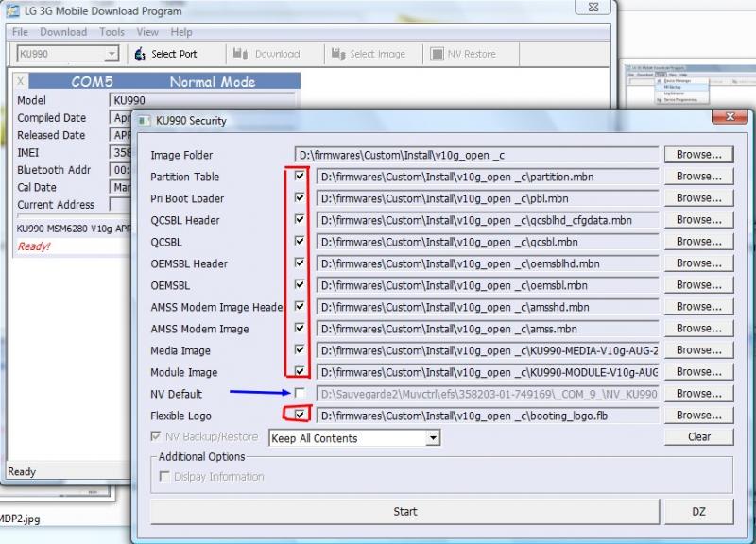The image size is (756, 544).
Task: Open the KU990 model dropdown
Action: [112, 54]
